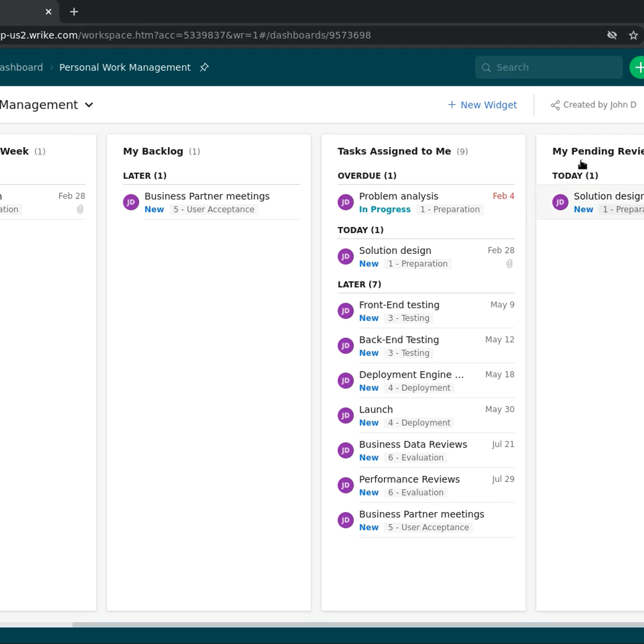
Task: Click the pin icon beside Personal Work Management
Action: click(204, 68)
